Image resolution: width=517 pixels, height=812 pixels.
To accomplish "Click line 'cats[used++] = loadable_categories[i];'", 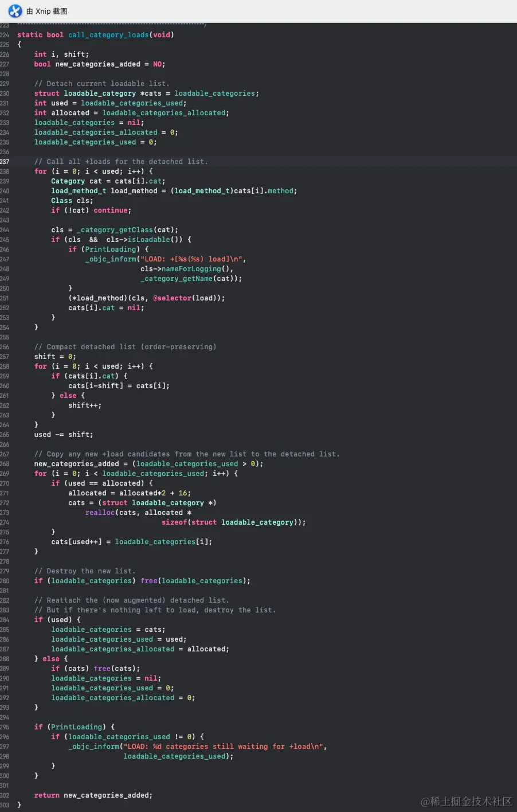I will pos(132,542).
